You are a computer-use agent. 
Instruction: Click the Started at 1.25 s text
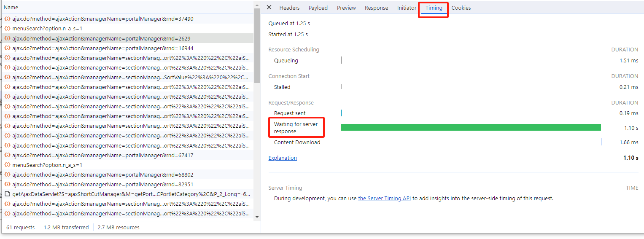[x=288, y=35]
